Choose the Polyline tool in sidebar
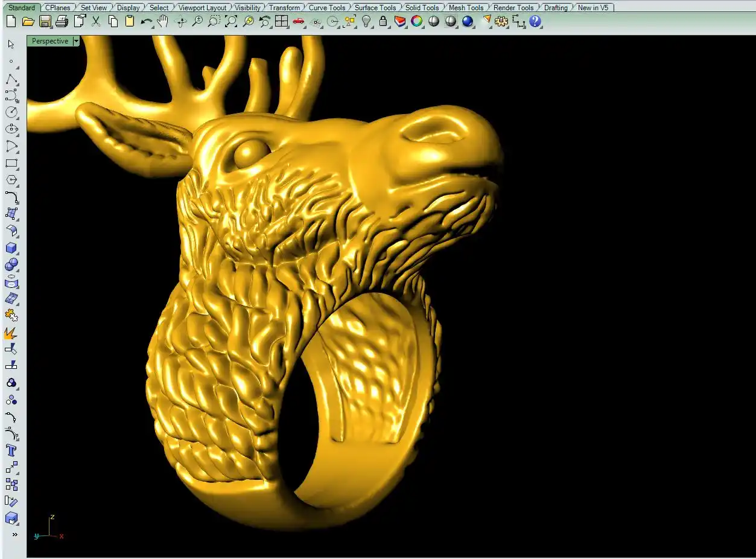Viewport: 756px width, 559px height. [11, 79]
